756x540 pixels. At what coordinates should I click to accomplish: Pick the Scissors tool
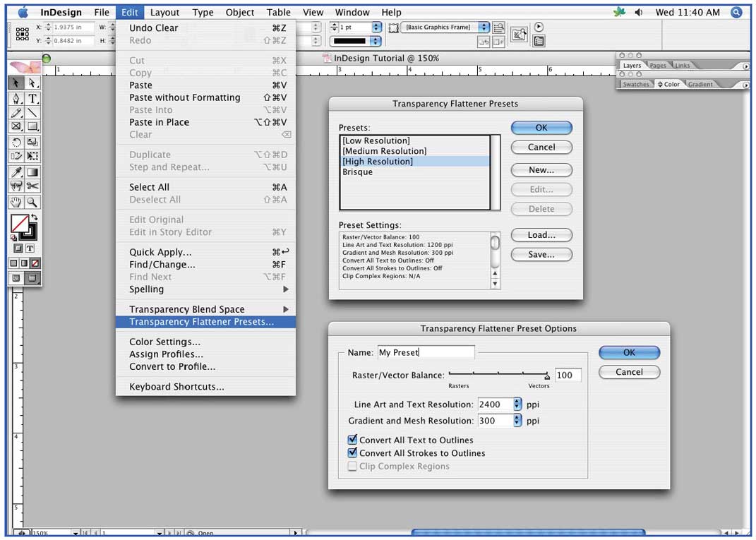(32, 186)
